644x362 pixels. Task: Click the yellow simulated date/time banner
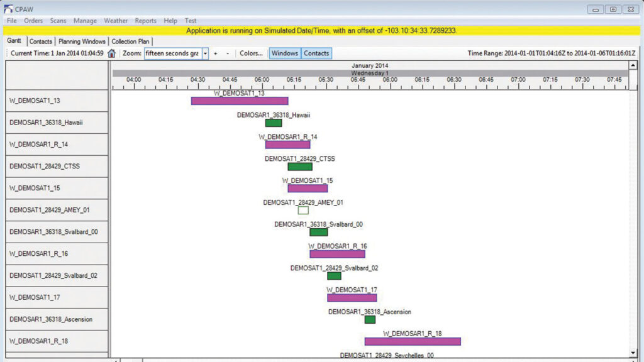321,31
